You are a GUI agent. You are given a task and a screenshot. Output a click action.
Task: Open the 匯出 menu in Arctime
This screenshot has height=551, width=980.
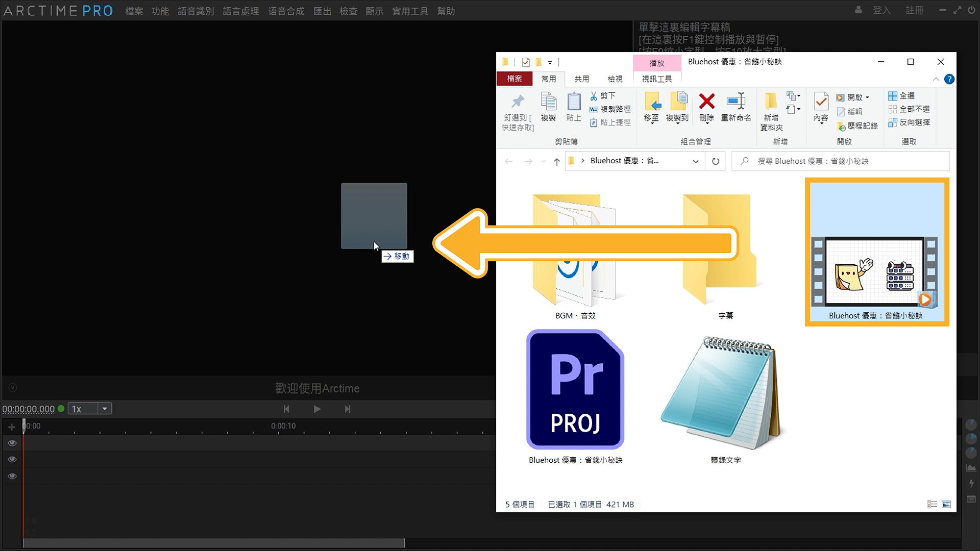322,11
